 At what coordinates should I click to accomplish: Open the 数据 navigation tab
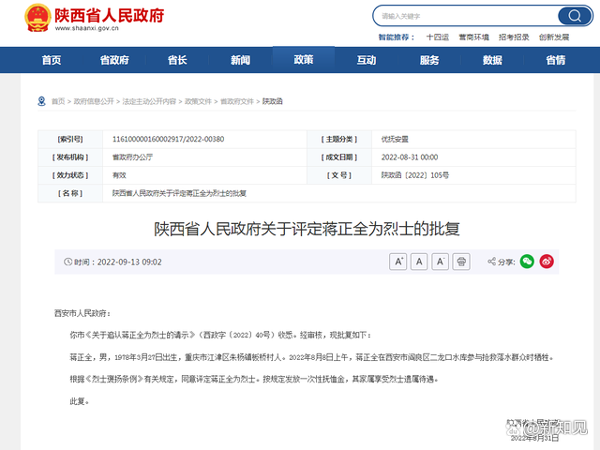tap(492, 60)
